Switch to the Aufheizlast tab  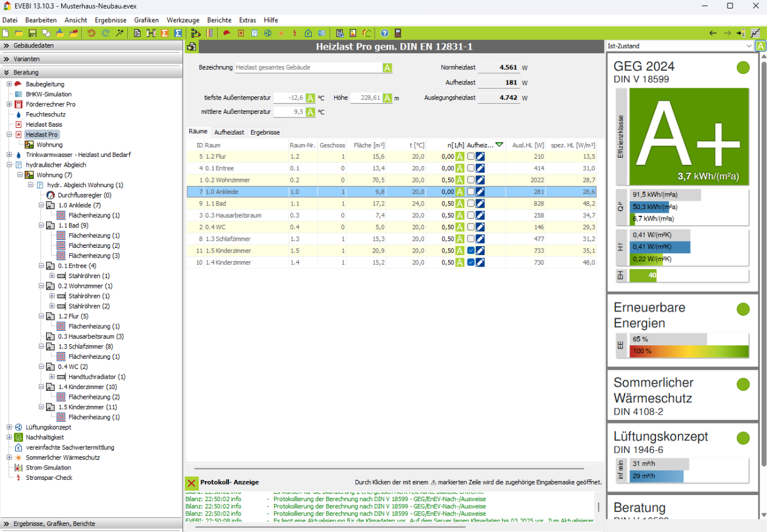pos(229,132)
